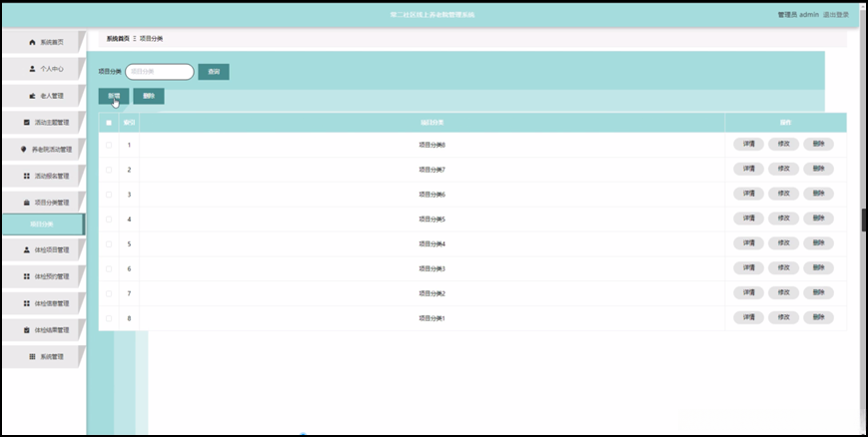The image size is (868, 437).
Task: Check the checkbox for row 8 项目分类1
Action: [109, 318]
